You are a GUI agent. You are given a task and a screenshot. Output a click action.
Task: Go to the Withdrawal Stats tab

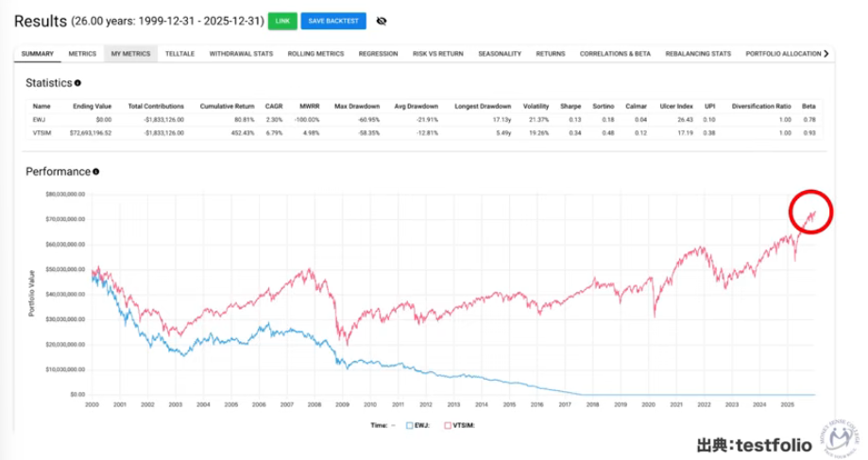(241, 54)
